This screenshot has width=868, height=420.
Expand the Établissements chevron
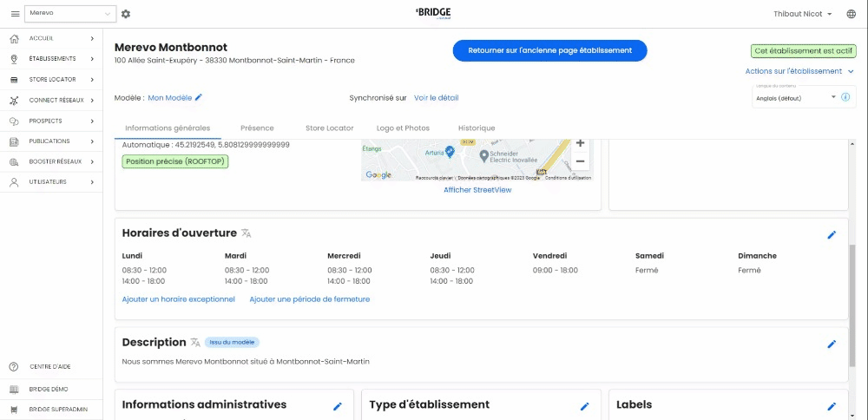pos(93,59)
